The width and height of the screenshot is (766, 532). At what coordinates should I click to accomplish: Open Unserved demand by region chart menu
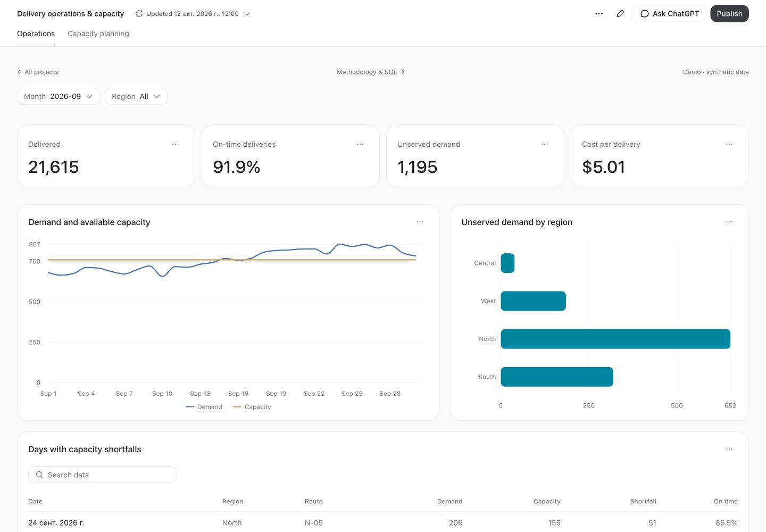pyautogui.click(x=729, y=222)
